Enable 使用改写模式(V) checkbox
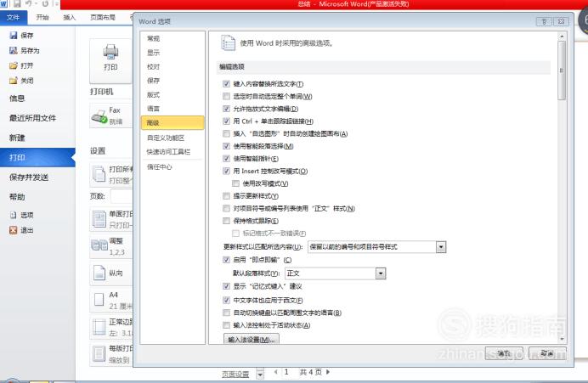 pyautogui.click(x=235, y=183)
